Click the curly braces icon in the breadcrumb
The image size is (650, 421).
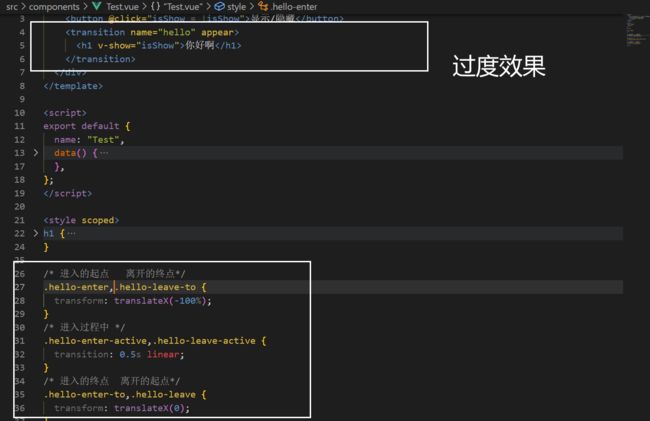point(155,6)
